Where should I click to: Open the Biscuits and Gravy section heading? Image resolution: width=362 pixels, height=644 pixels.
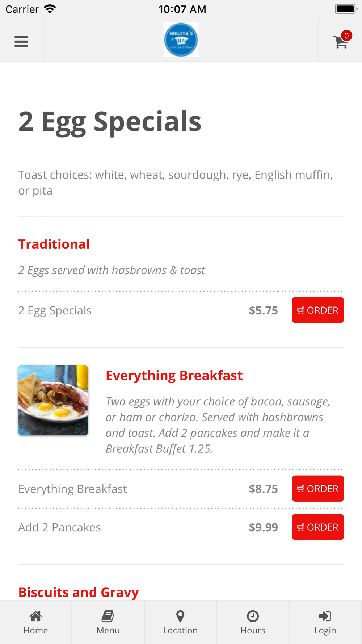coord(79,592)
